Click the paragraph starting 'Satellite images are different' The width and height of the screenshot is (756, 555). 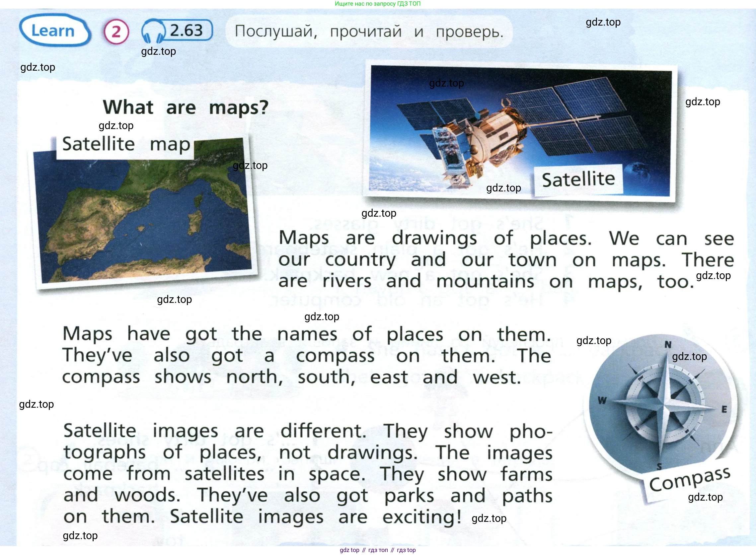click(307, 474)
